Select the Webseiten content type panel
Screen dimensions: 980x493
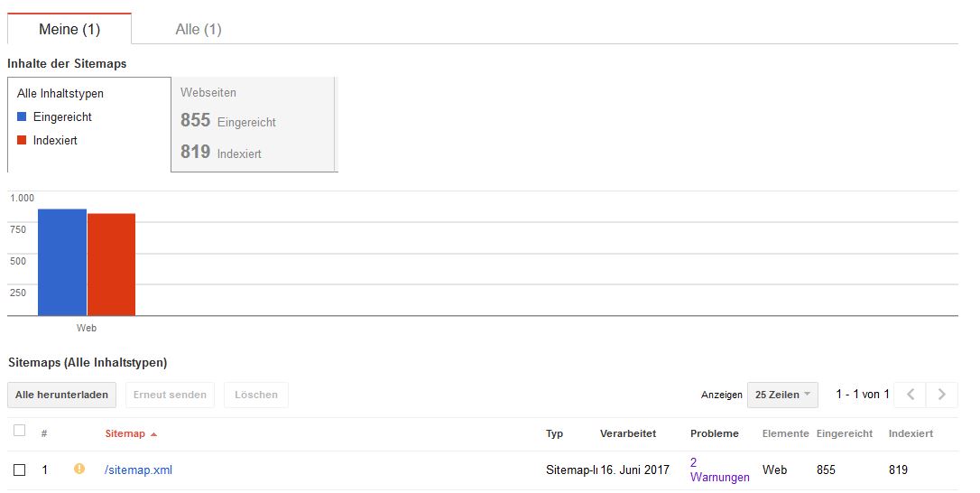click(254, 124)
